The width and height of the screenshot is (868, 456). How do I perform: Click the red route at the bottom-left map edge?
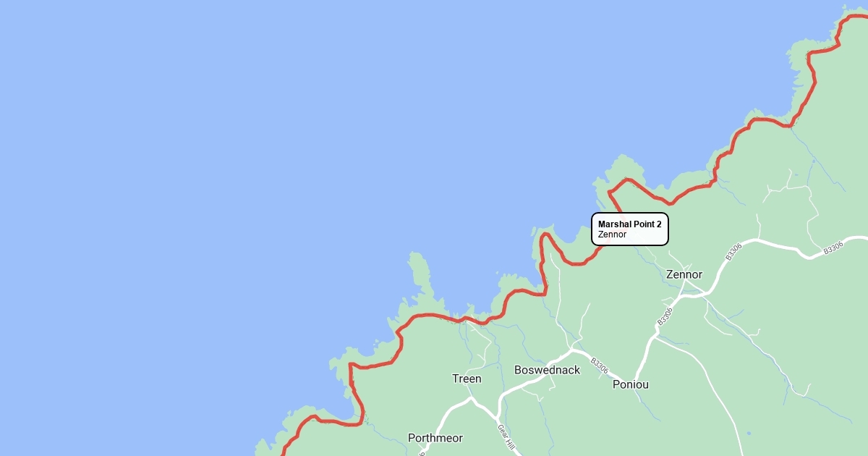(x=284, y=449)
